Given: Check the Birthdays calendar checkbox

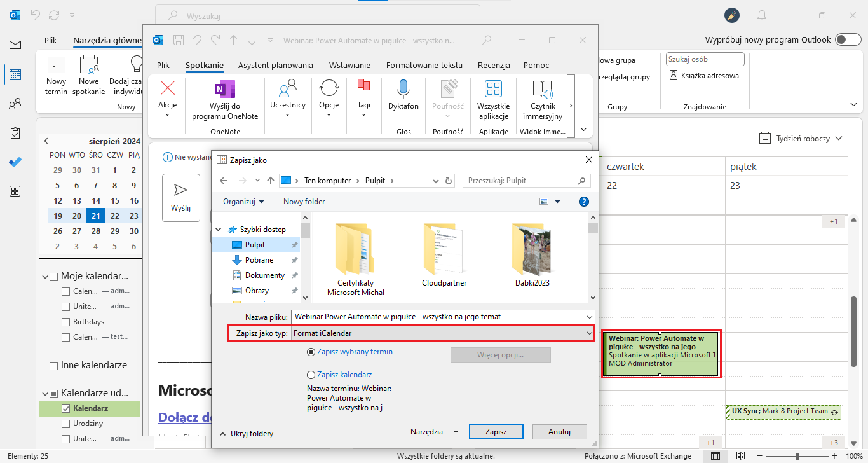Looking at the screenshot, I should coord(65,322).
